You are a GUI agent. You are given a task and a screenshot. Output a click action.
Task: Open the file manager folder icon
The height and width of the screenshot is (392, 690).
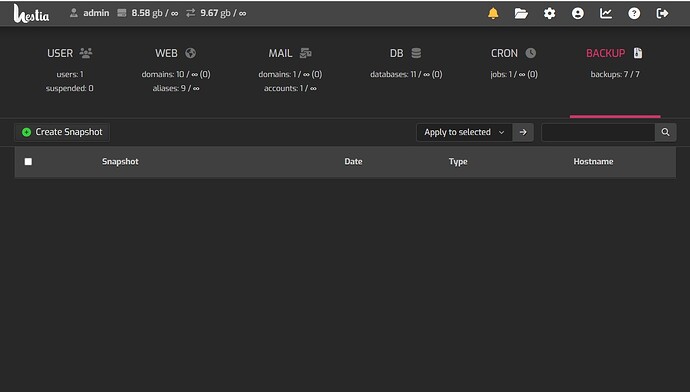(x=521, y=13)
